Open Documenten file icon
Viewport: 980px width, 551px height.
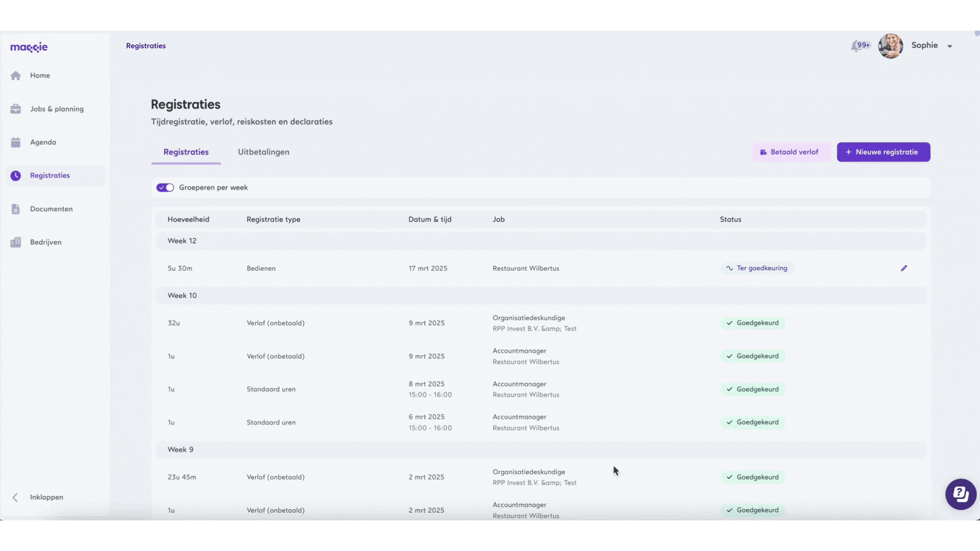(x=16, y=209)
